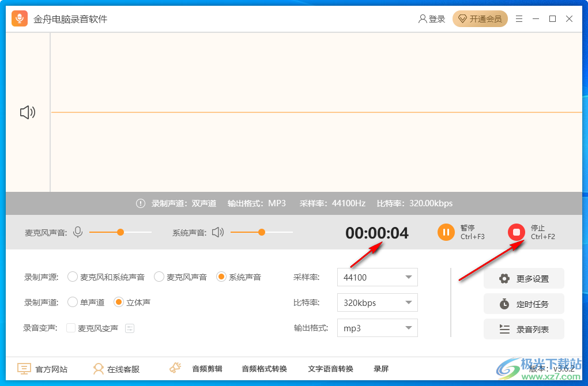The image size is (588, 386).
Task: Adjust the 系统音 volume slider
Action: tap(261, 232)
